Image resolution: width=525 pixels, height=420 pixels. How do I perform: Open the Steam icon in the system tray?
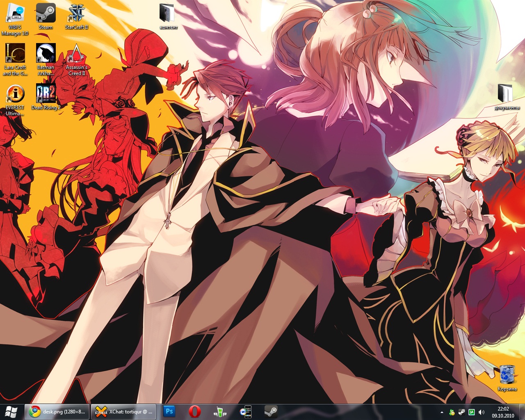click(462, 412)
